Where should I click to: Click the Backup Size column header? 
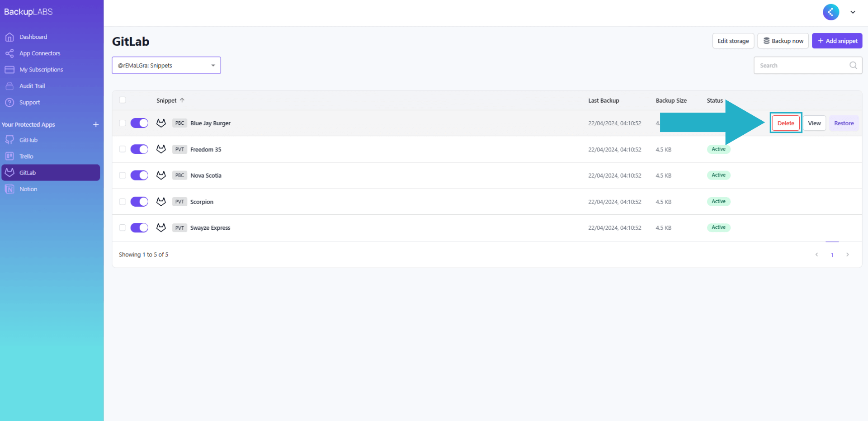coord(671,100)
